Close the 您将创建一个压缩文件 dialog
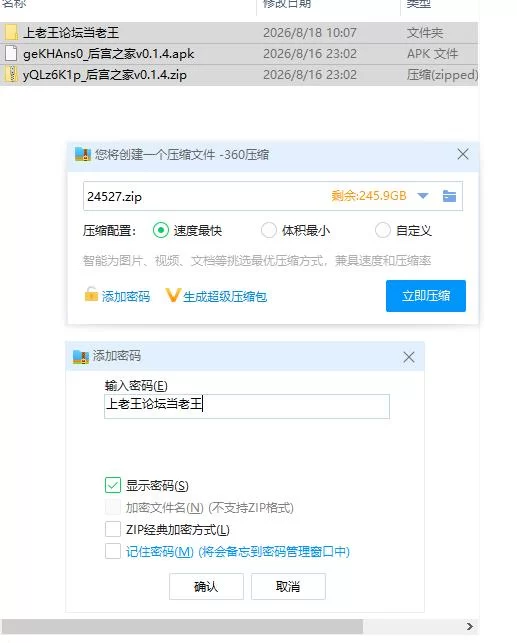 point(463,154)
